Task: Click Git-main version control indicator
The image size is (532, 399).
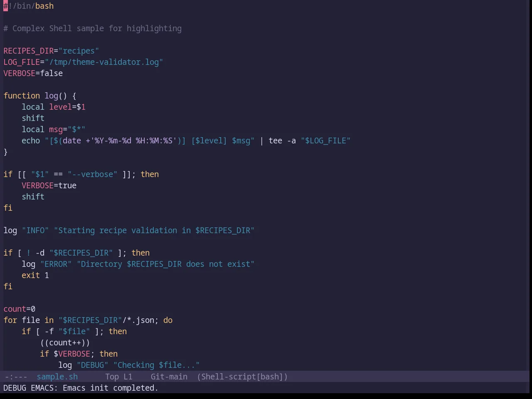Action: [x=169, y=377]
